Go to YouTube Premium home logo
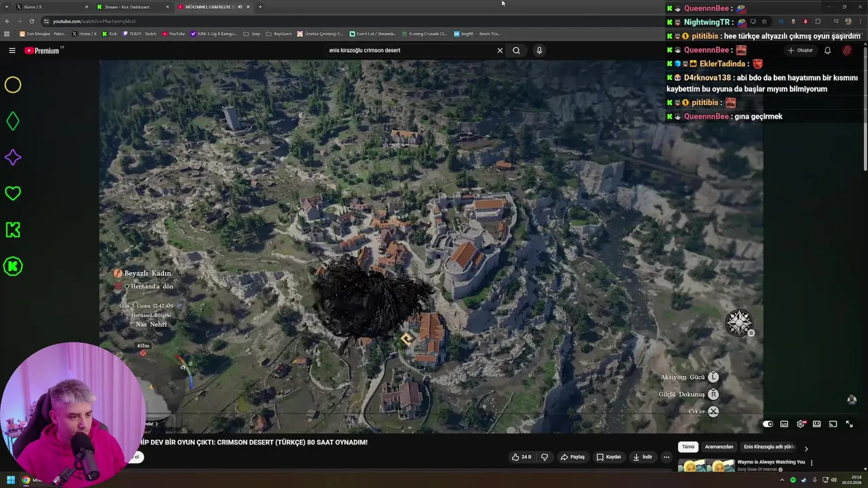Viewport: 868px width, 488px height. (42, 50)
